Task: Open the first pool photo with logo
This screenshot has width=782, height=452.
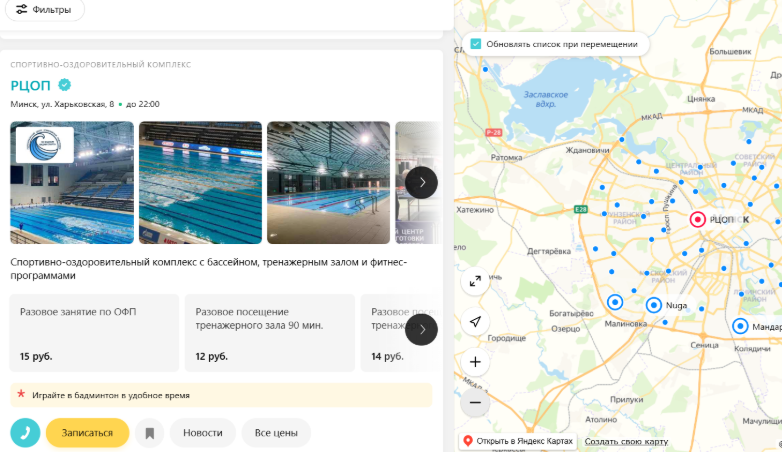Action: [72, 183]
